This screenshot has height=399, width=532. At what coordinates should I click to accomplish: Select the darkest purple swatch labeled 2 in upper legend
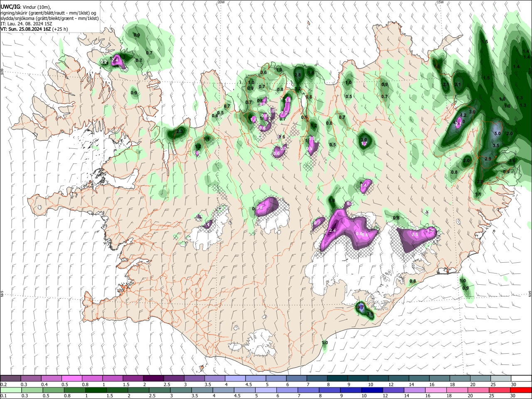tap(153, 379)
